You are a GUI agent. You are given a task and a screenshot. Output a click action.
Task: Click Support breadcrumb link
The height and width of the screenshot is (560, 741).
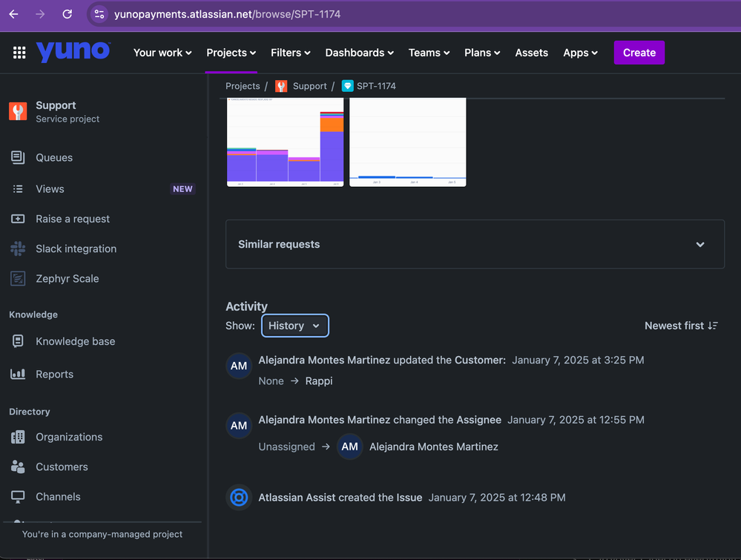click(x=309, y=86)
